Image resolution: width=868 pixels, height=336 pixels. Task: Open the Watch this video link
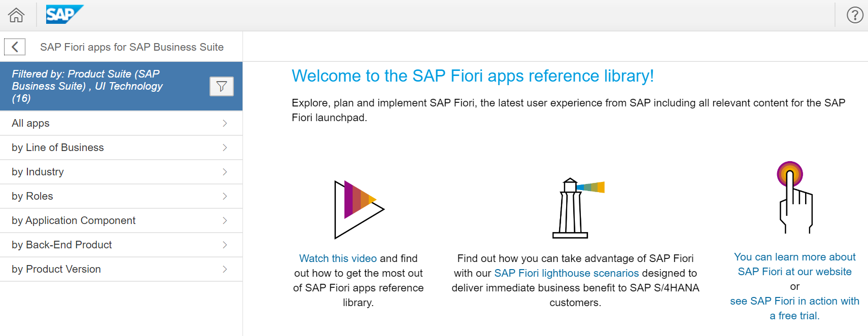point(338,258)
